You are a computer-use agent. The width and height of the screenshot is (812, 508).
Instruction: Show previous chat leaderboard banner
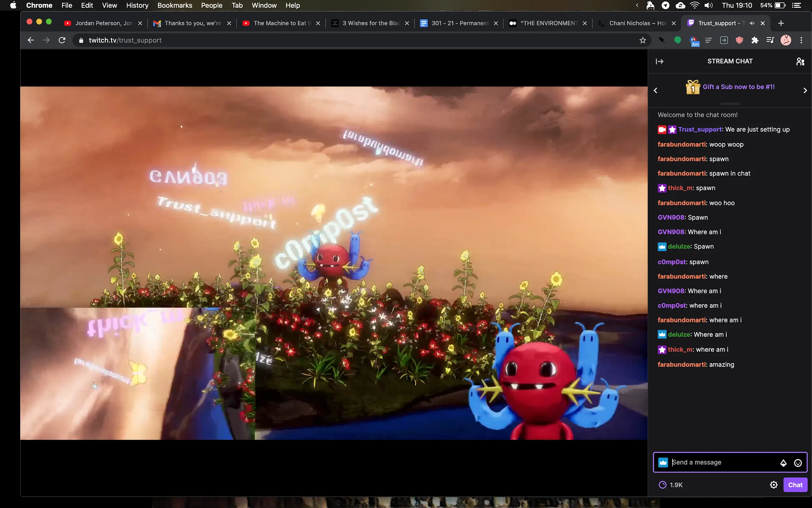[656, 91]
